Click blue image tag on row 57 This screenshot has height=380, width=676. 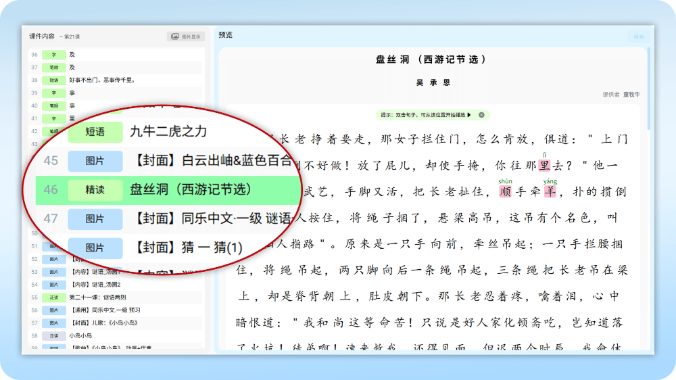pyautogui.click(x=54, y=323)
